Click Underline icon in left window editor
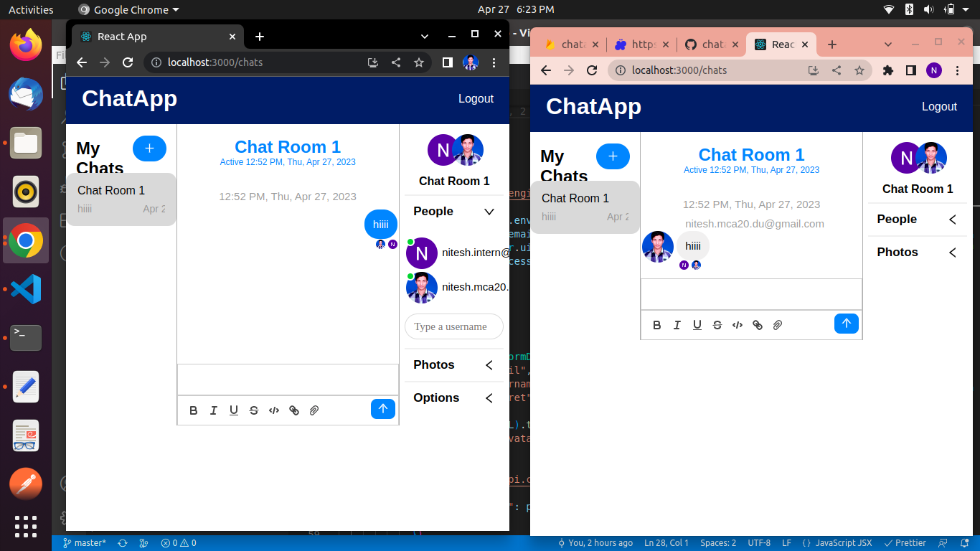The height and width of the screenshot is (551, 980). point(233,410)
